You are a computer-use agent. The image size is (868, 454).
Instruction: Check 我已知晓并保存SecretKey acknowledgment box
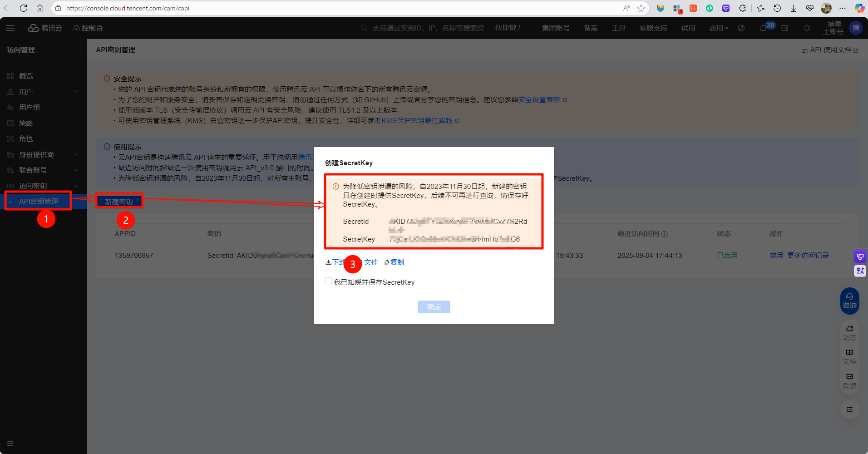click(328, 281)
